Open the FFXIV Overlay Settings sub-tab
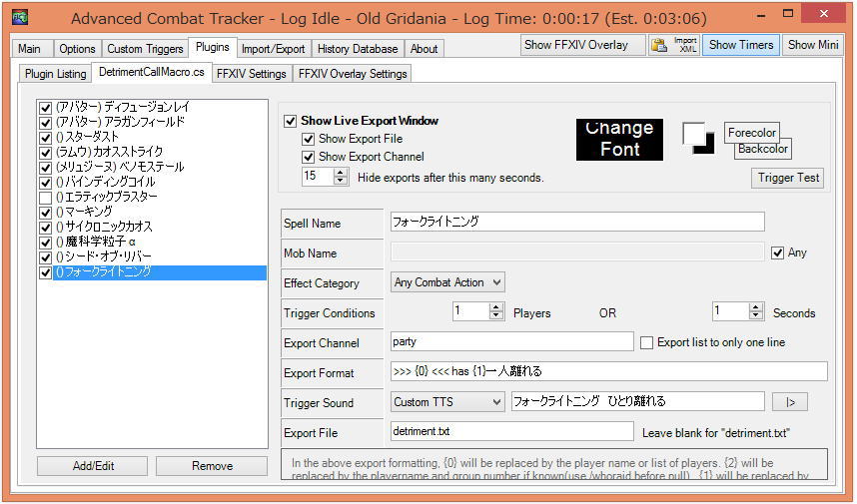857x504 pixels. tap(353, 74)
